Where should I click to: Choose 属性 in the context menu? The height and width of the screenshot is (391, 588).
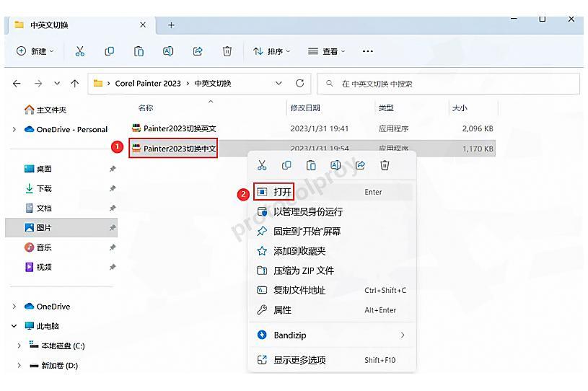click(x=333, y=310)
